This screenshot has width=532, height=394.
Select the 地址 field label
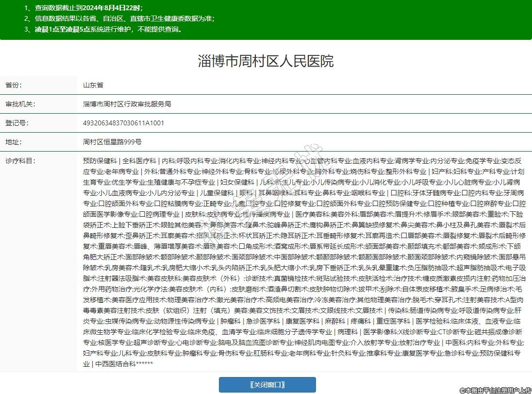[x=14, y=142]
